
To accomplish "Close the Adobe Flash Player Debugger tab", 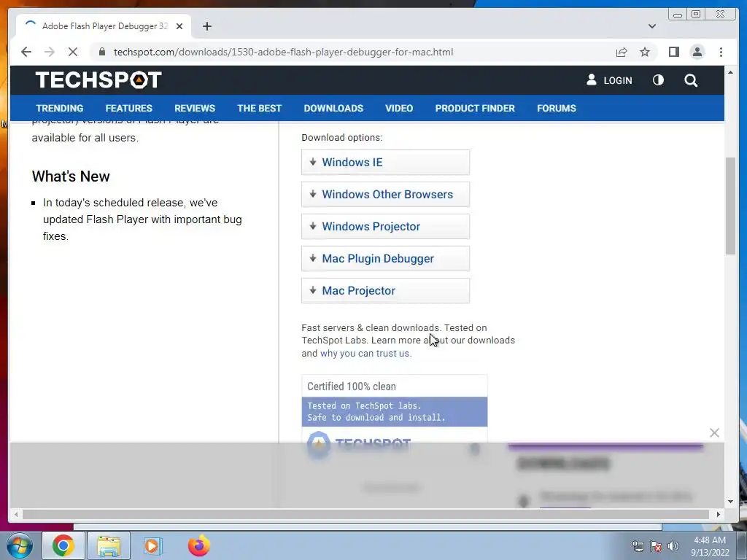I will click(x=179, y=26).
